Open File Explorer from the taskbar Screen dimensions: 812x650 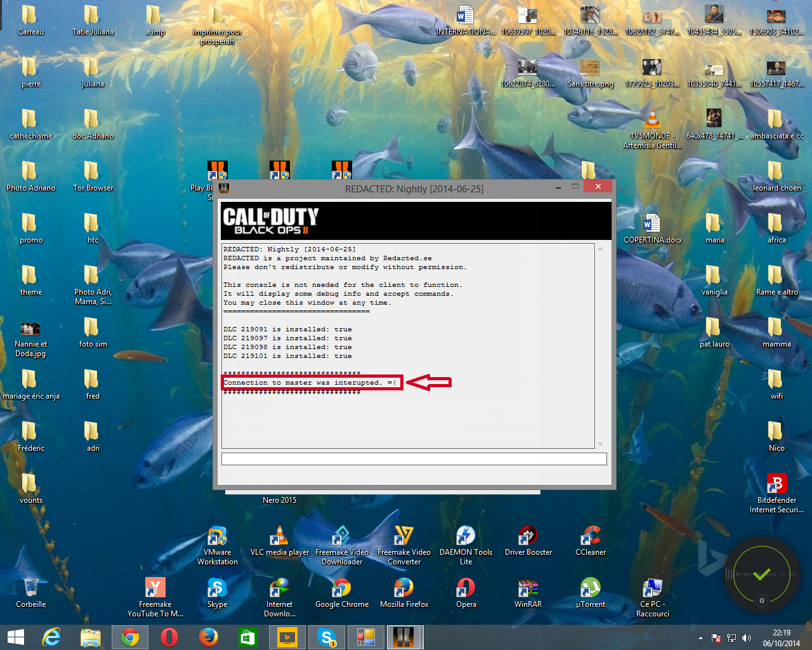[90, 637]
